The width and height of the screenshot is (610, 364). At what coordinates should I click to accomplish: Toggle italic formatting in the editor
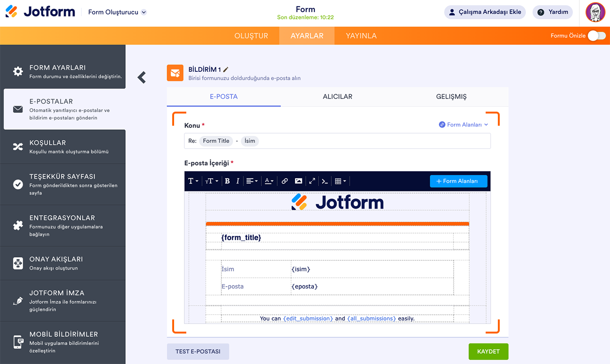238,181
